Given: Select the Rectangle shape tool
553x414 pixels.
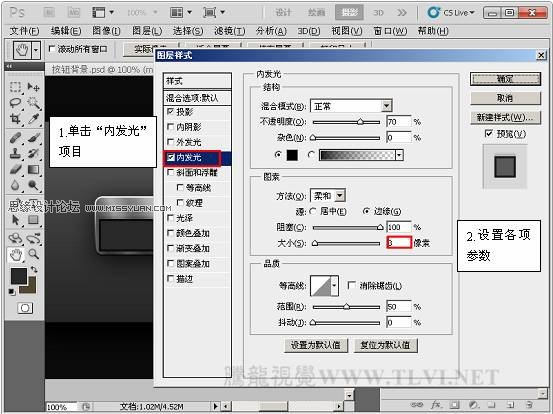Looking at the screenshot, I should pos(34,220).
